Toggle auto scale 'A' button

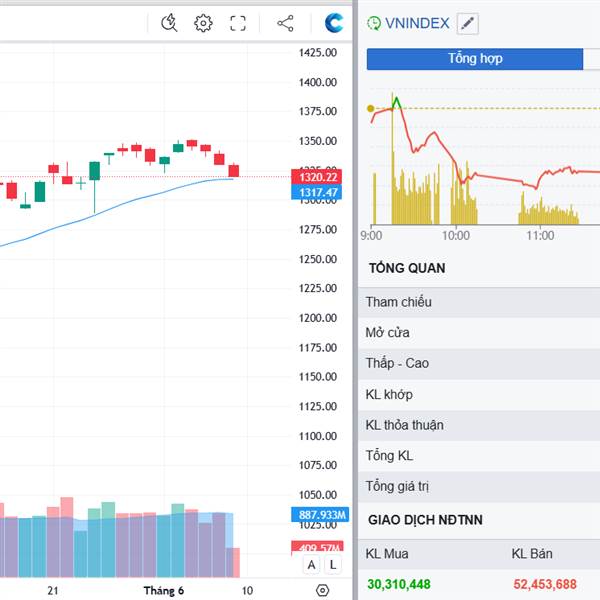click(x=311, y=565)
